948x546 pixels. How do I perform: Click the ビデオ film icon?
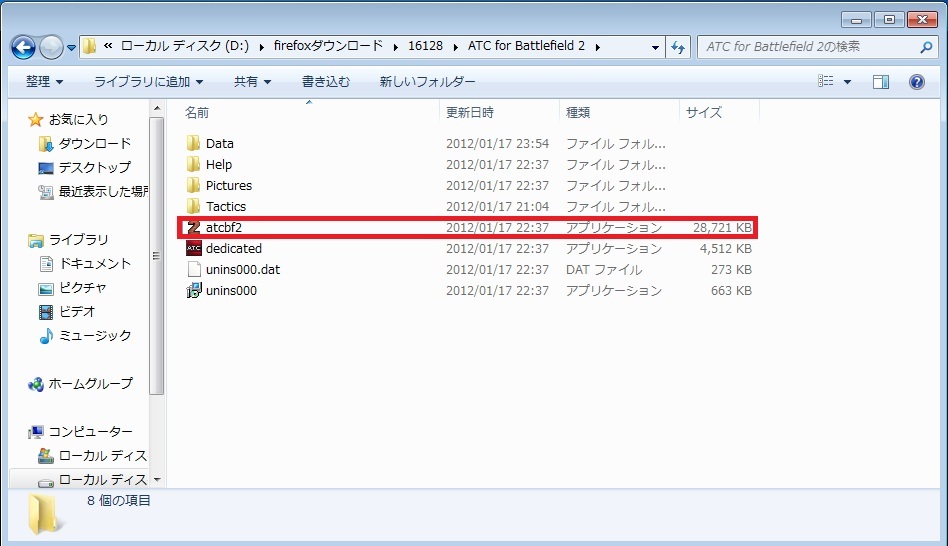46,312
